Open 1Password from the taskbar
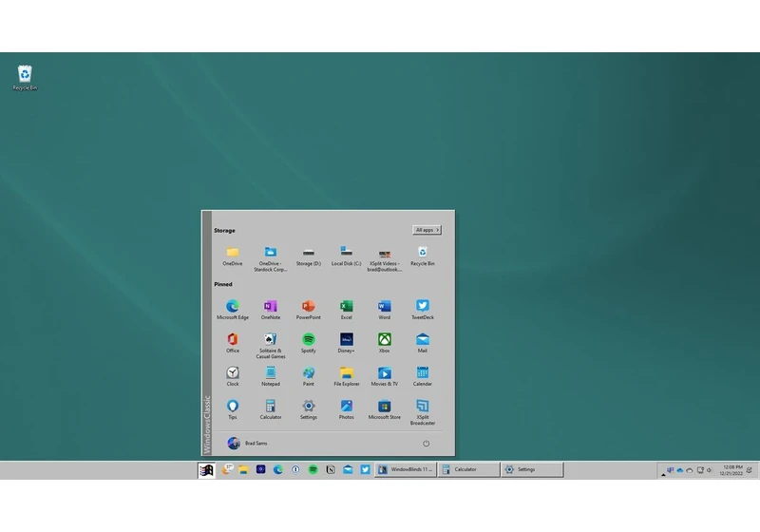 click(x=295, y=469)
